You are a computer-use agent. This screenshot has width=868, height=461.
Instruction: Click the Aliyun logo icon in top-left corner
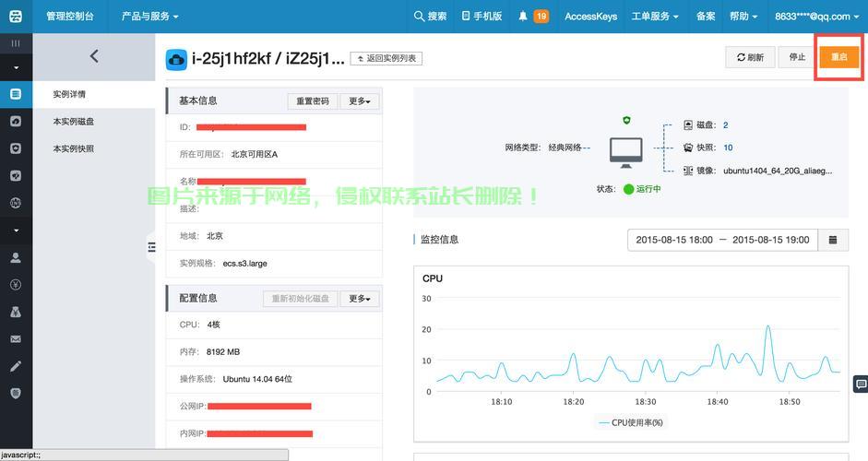[x=16, y=16]
